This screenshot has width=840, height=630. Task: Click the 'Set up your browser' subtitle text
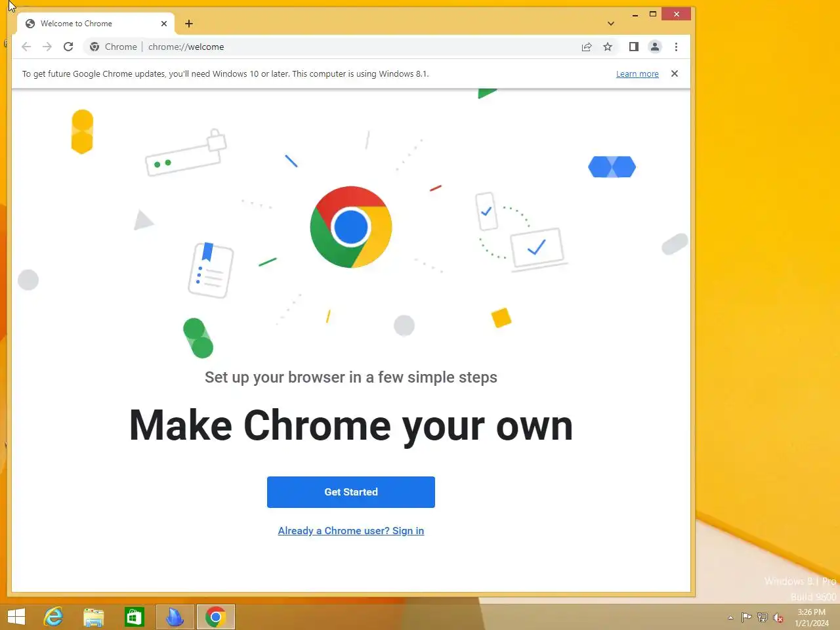click(x=351, y=377)
